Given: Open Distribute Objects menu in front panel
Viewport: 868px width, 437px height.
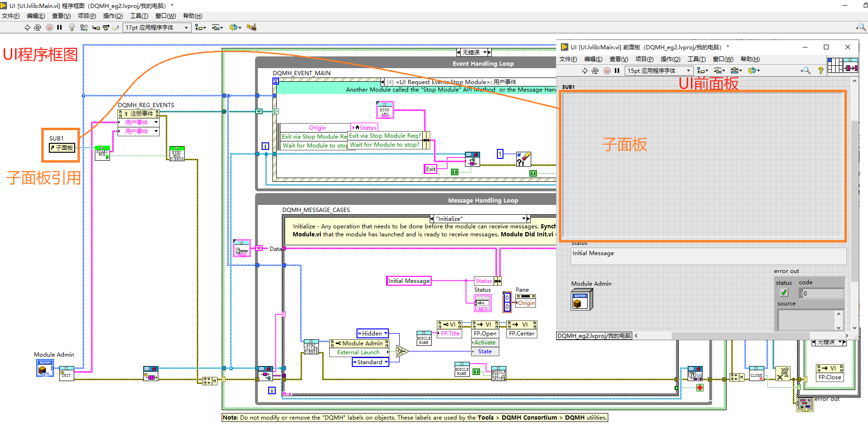Looking at the screenshot, I should pyautogui.click(x=720, y=70).
